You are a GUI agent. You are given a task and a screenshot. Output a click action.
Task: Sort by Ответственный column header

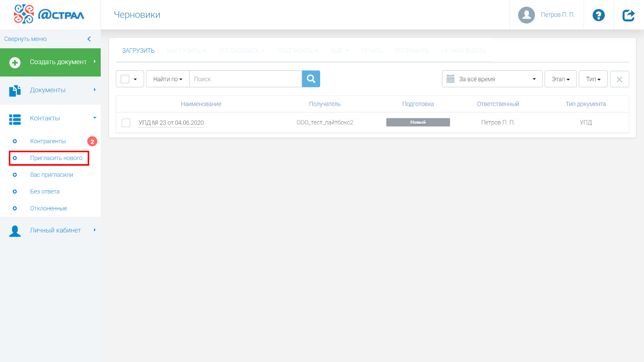point(498,104)
